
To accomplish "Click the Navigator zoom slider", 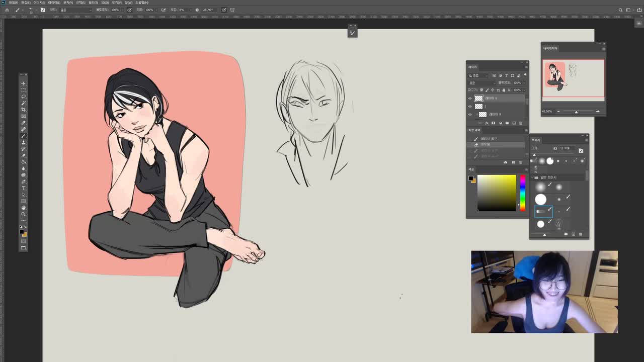I will coord(576,112).
